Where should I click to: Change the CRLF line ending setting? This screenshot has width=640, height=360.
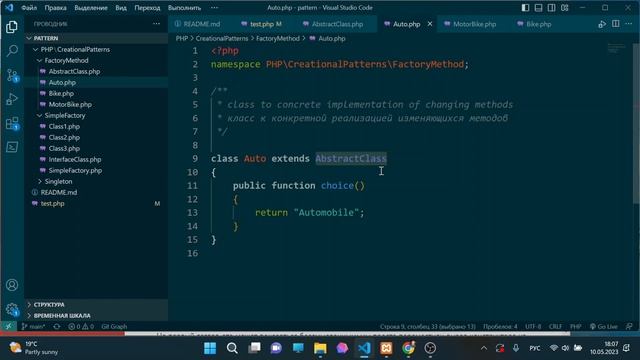coord(555,327)
